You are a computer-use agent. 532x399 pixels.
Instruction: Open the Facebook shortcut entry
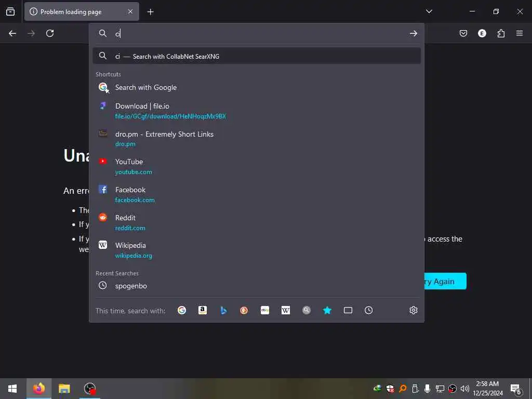[257, 195]
